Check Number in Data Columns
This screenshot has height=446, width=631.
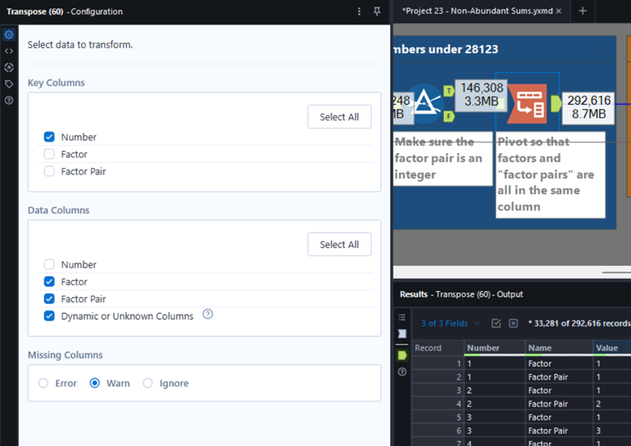tap(49, 264)
